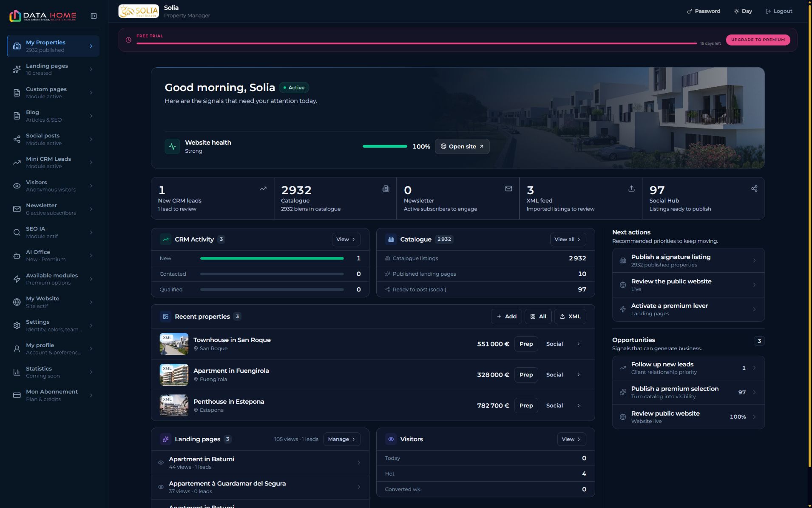Open Mini CRM Leads menu item

pos(53,163)
